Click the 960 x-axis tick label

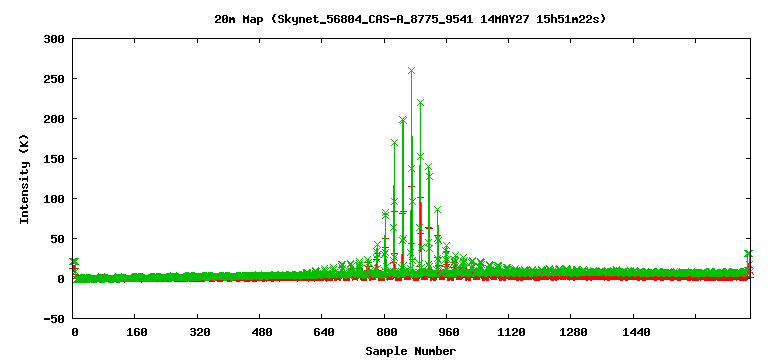coord(449,332)
